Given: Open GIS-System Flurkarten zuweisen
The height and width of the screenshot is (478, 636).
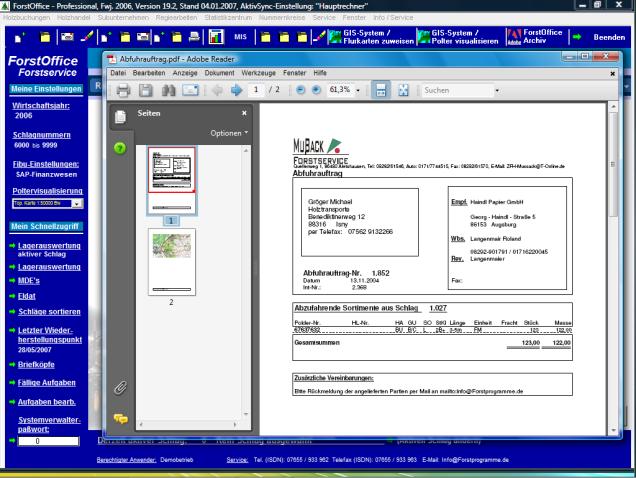Looking at the screenshot, I should click(x=371, y=37).
